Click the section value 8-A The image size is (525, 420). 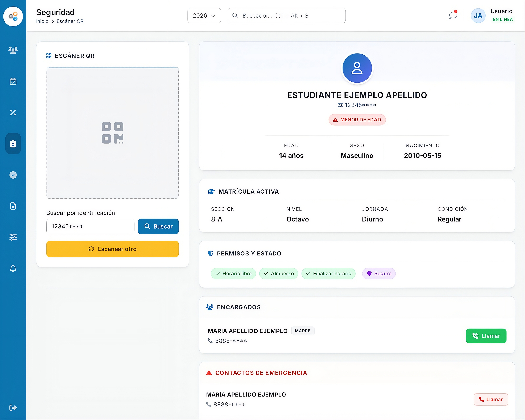[x=217, y=219]
